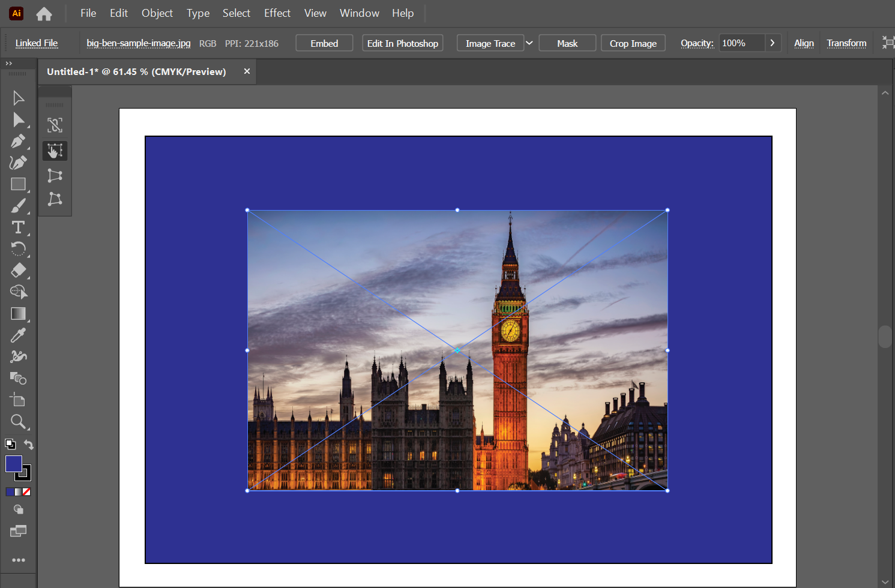Open the Effect menu

(x=277, y=13)
